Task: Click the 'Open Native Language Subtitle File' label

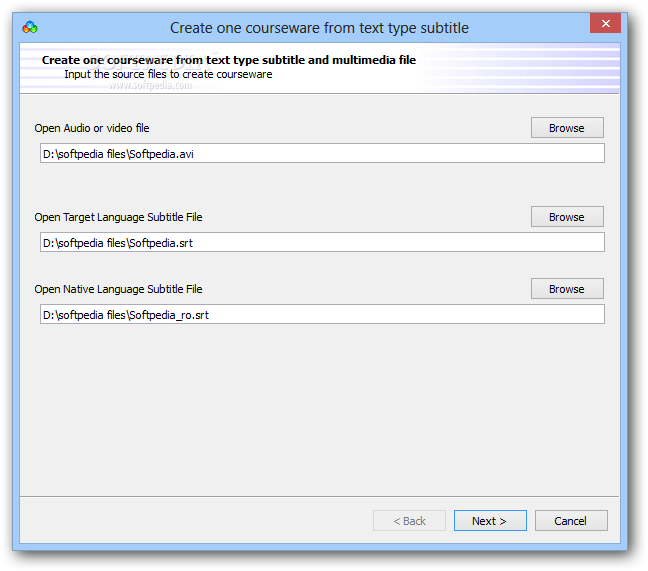Action: [x=118, y=289]
